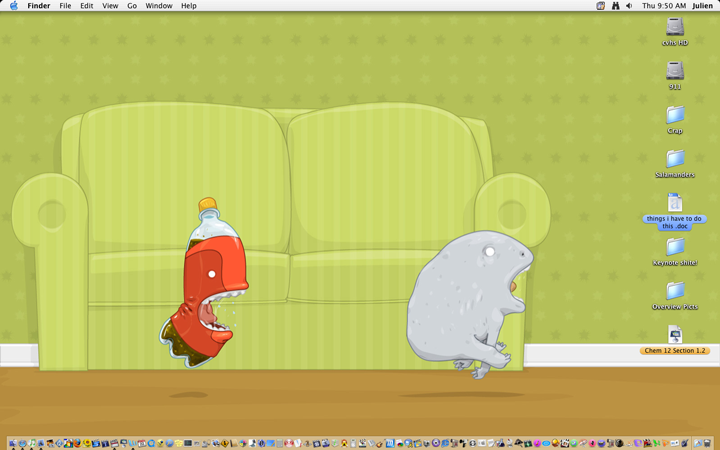Launch QuickTime Player from the Dock
The image size is (720, 450).
pyautogui.click(x=151, y=443)
